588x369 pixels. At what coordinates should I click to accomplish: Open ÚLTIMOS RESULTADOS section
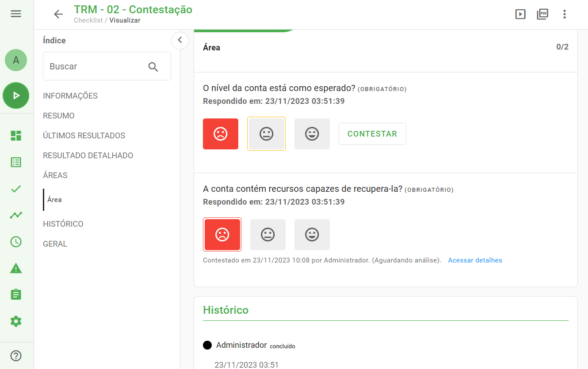click(x=84, y=135)
